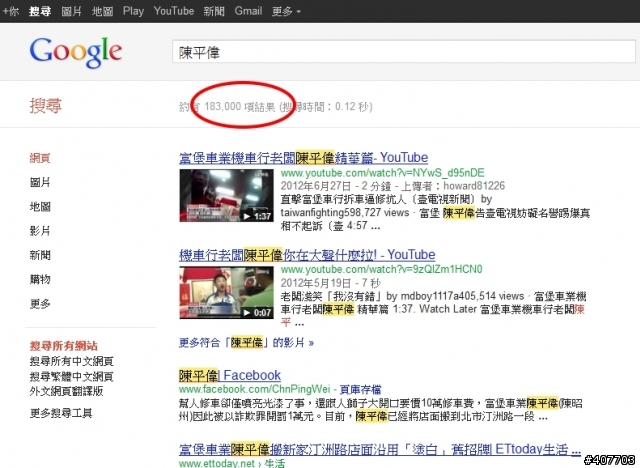Expand 更多搜尋工具
640x468 pixels.
tap(61, 413)
